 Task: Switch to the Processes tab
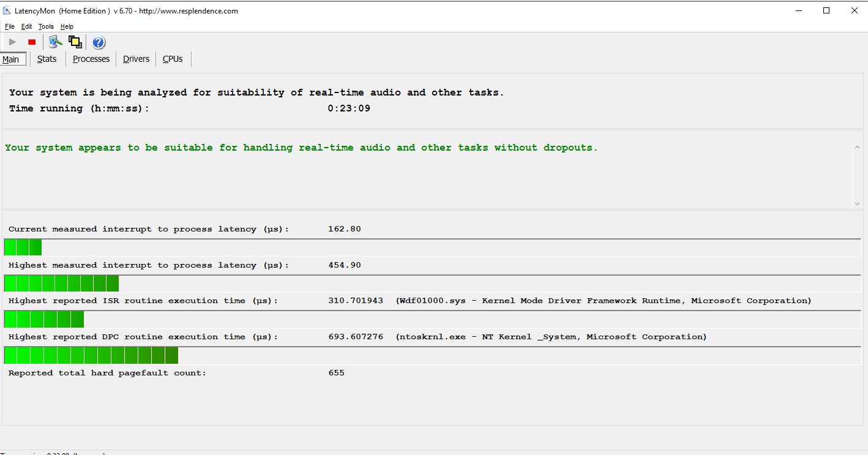click(91, 59)
